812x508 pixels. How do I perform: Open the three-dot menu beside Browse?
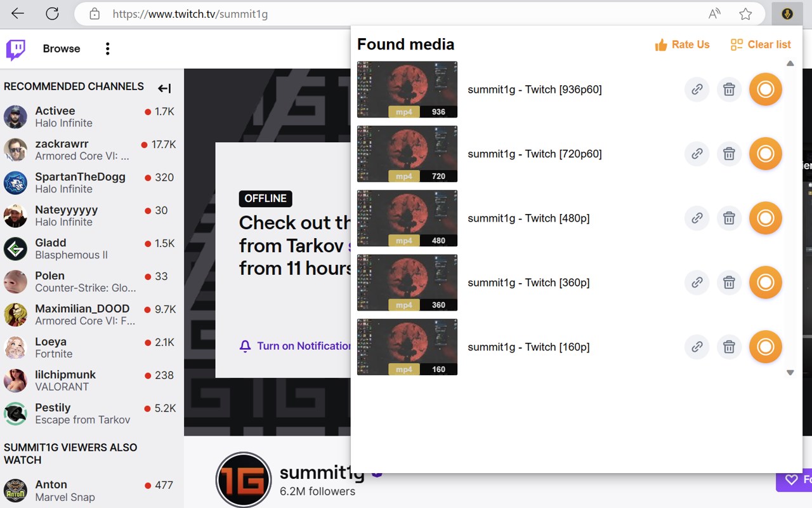click(107, 49)
